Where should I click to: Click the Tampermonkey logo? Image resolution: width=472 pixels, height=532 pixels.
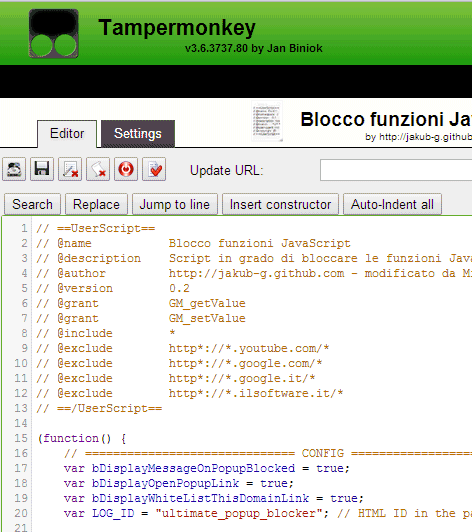tap(54, 34)
